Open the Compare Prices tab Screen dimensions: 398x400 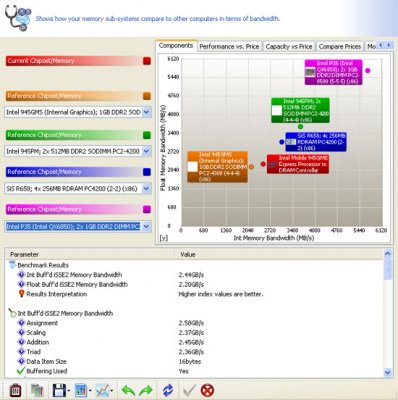point(340,47)
